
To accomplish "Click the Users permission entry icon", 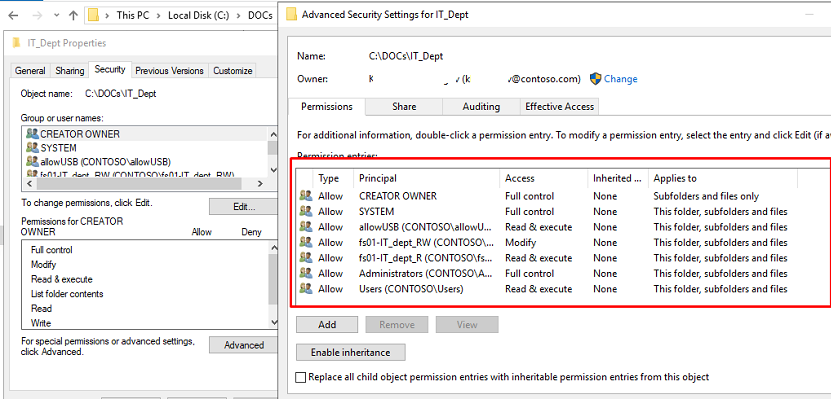I will click(x=306, y=289).
